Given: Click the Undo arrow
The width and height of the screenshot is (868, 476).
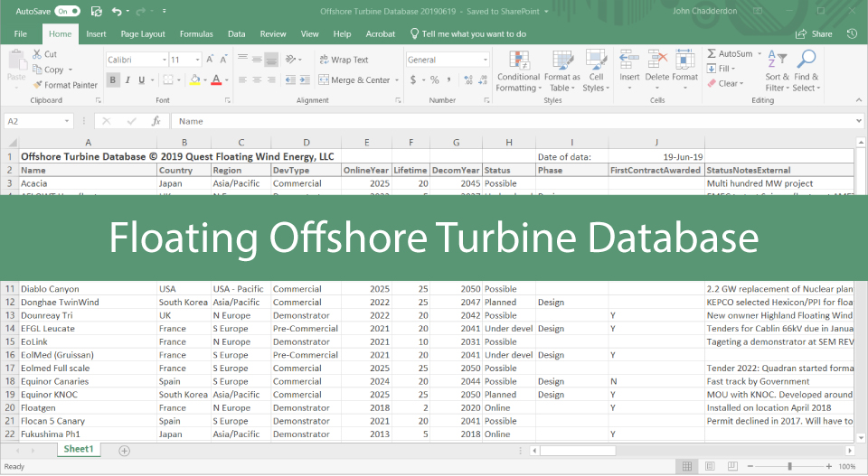Looking at the screenshot, I should click(117, 11).
